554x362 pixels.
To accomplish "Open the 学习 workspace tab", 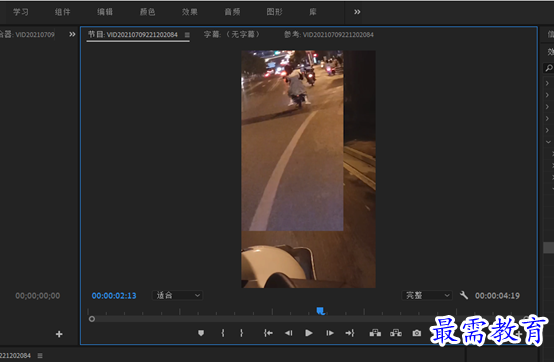I will tap(20, 12).
